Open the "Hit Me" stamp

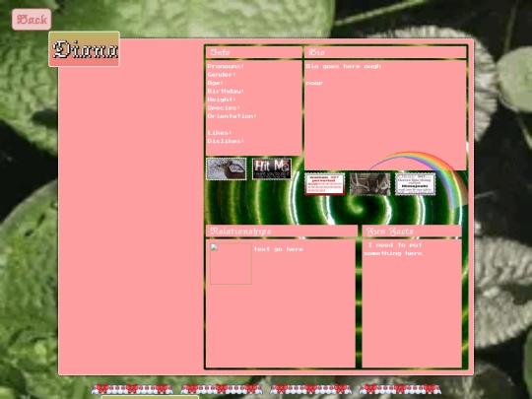(x=272, y=169)
